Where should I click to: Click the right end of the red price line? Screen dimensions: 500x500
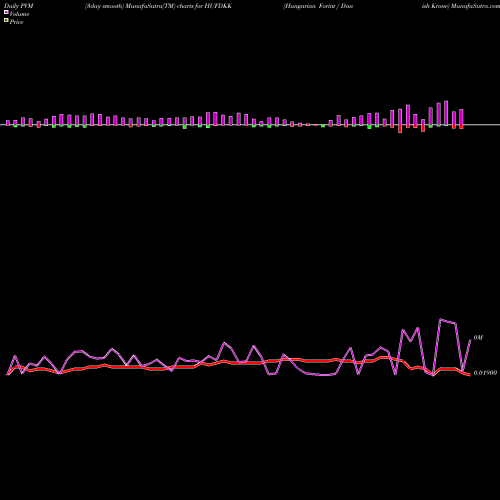click(469, 375)
